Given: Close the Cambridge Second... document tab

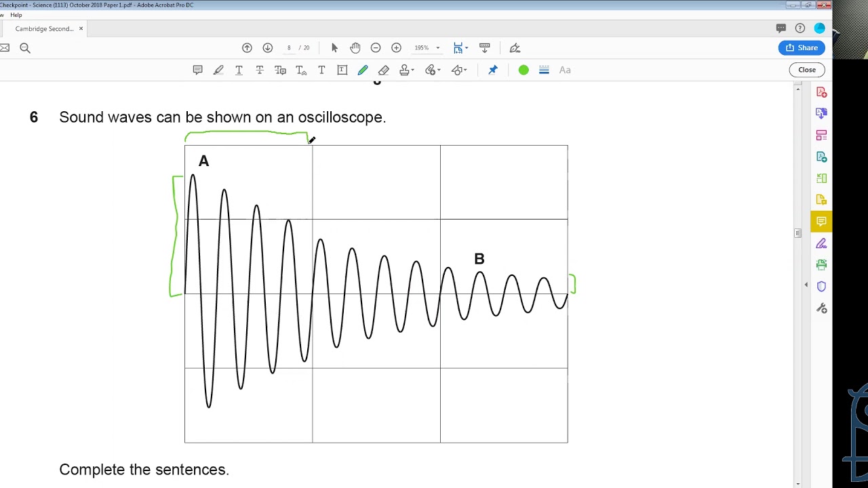Looking at the screenshot, I should click(x=81, y=28).
